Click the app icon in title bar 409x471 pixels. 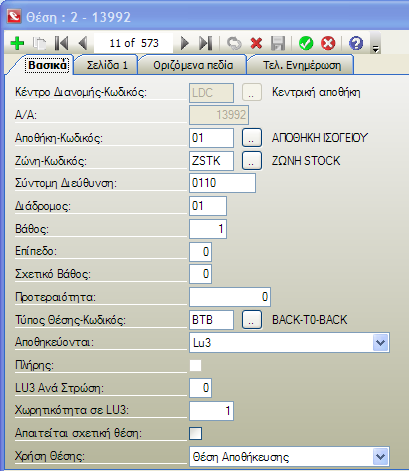(x=14, y=17)
